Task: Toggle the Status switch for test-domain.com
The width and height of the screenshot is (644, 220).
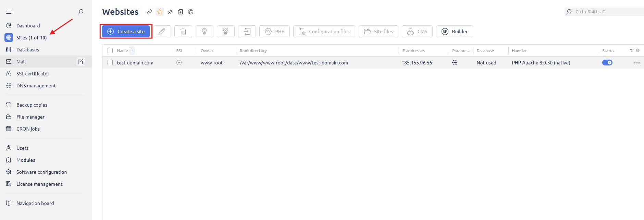Action: tap(607, 63)
